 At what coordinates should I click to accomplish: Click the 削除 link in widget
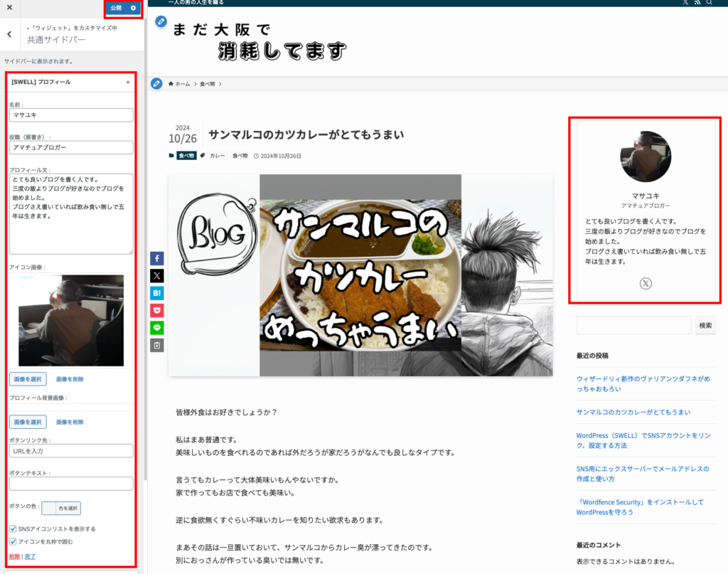(x=14, y=557)
